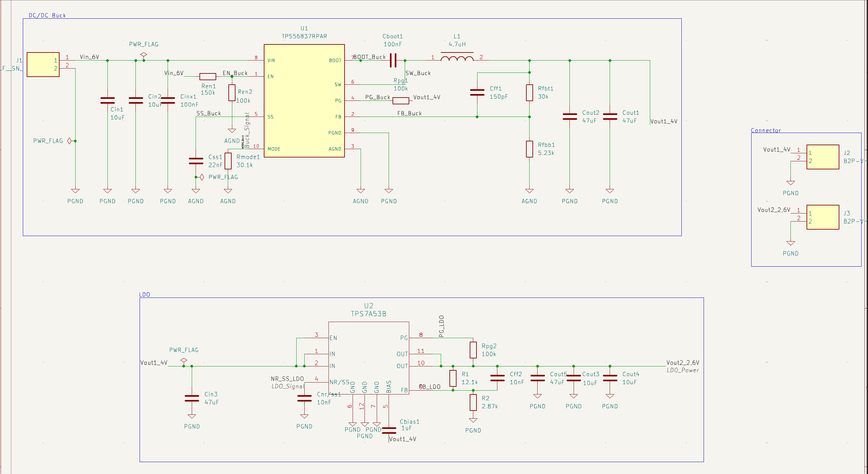Screen dimensions: 868x474
Task: Click the Cff2 10nF capacitor symbol
Action: (x=497, y=378)
